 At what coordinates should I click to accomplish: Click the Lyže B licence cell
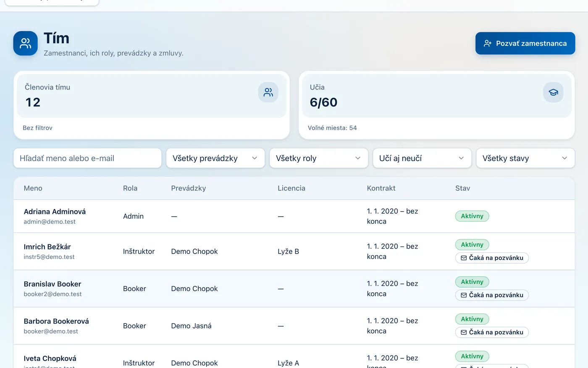(288, 252)
